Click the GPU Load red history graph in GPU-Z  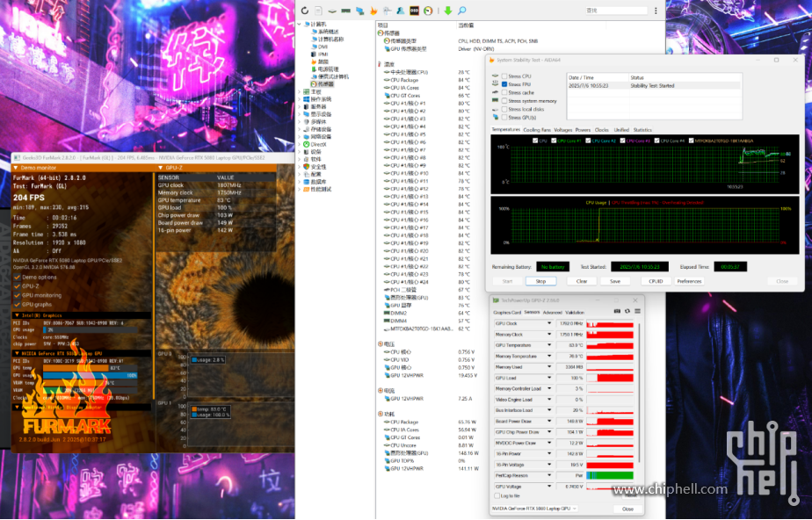(x=610, y=378)
